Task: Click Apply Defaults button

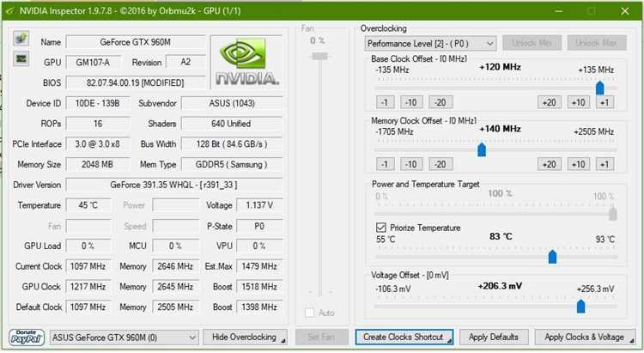Action: 493,337
